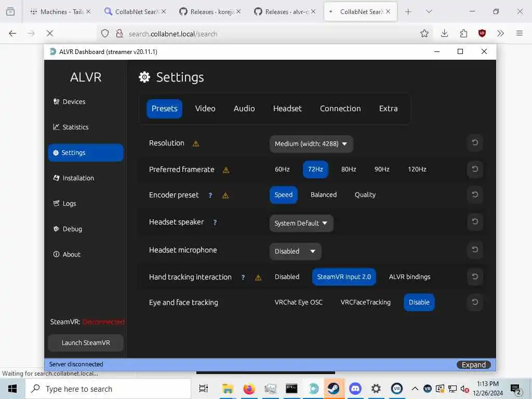Open the Devices page in sidebar

coord(86,102)
